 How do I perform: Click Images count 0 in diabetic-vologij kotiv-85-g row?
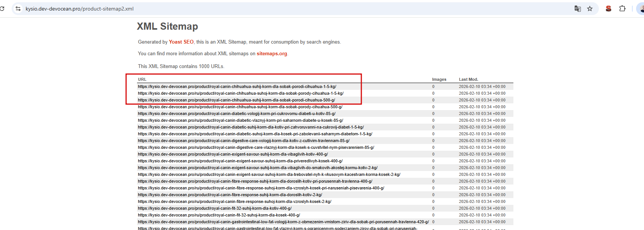(433, 113)
